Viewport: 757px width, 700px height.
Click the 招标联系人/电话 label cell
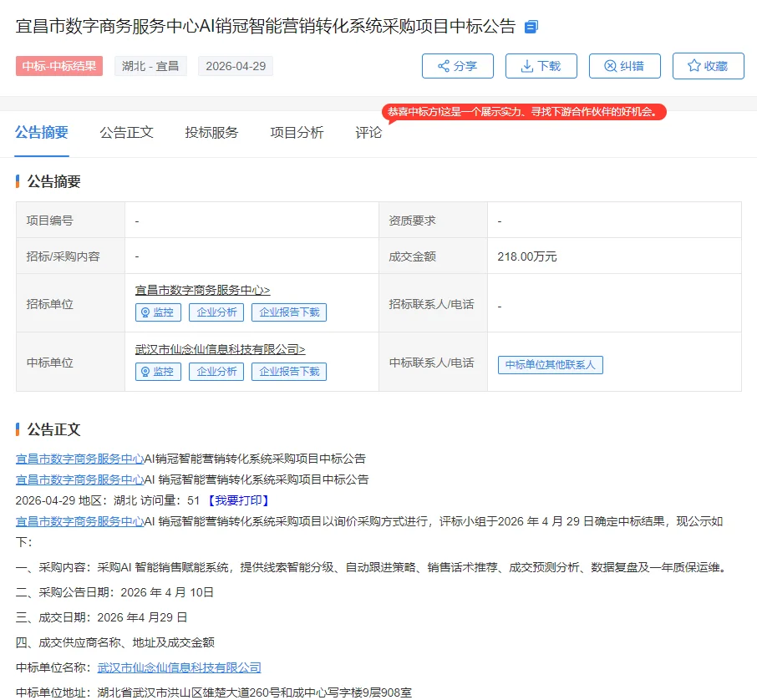pos(433,304)
